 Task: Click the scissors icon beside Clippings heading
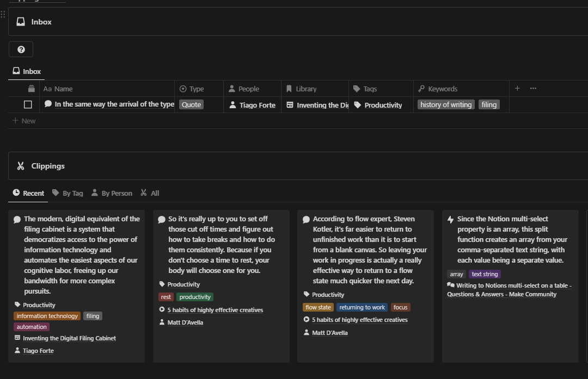pos(21,166)
